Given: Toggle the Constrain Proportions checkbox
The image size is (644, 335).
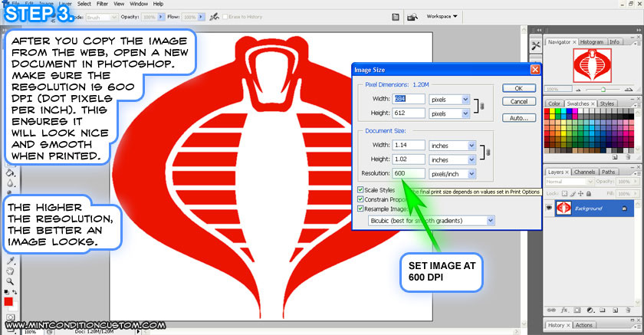Looking at the screenshot, I should (x=360, y=199).
